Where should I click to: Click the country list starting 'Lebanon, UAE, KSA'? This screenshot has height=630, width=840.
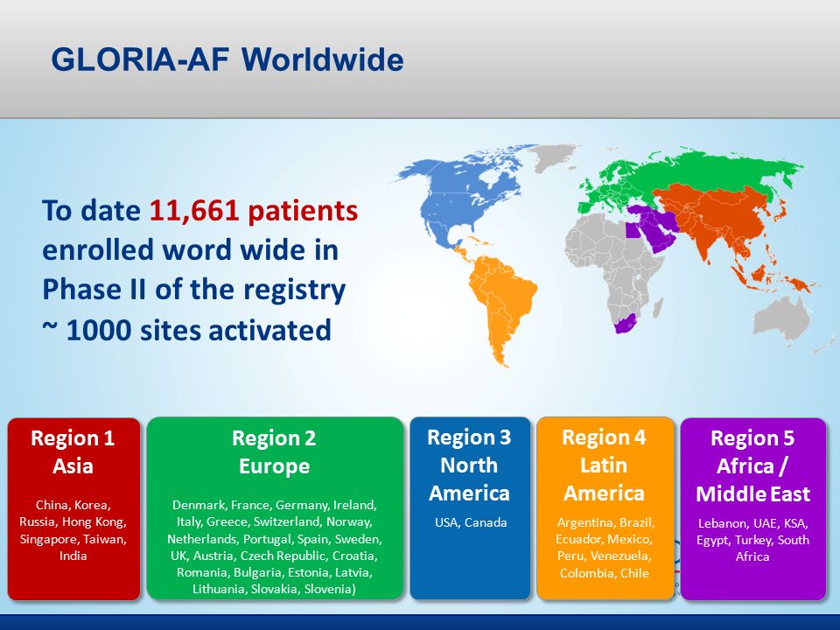[x=752, y=540]
